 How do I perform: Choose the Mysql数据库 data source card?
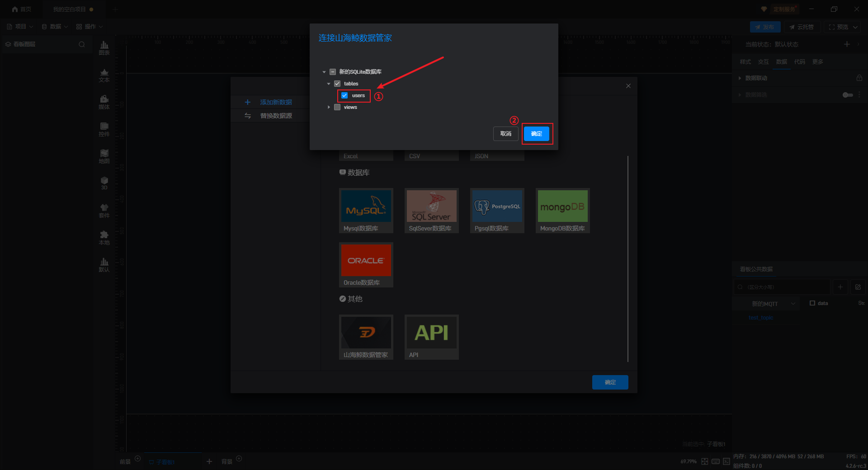pos(366,211)
